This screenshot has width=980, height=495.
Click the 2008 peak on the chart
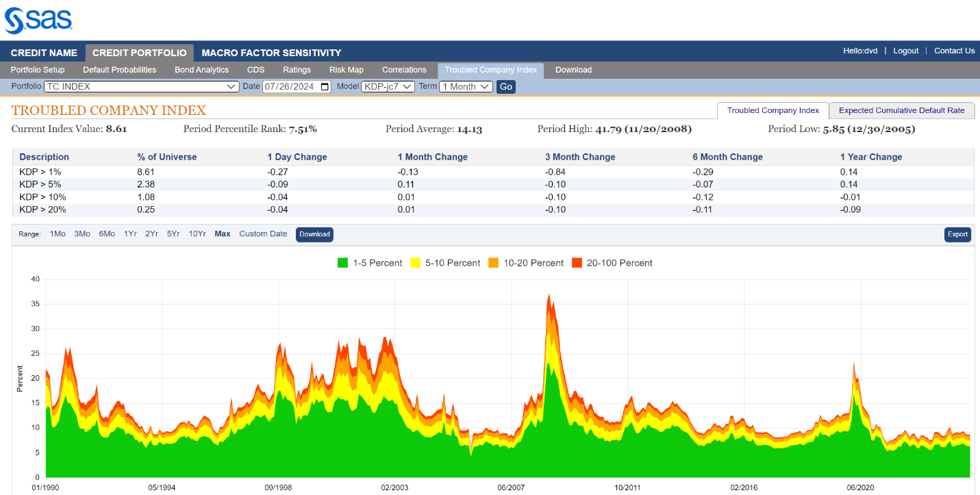coord(549,295)
